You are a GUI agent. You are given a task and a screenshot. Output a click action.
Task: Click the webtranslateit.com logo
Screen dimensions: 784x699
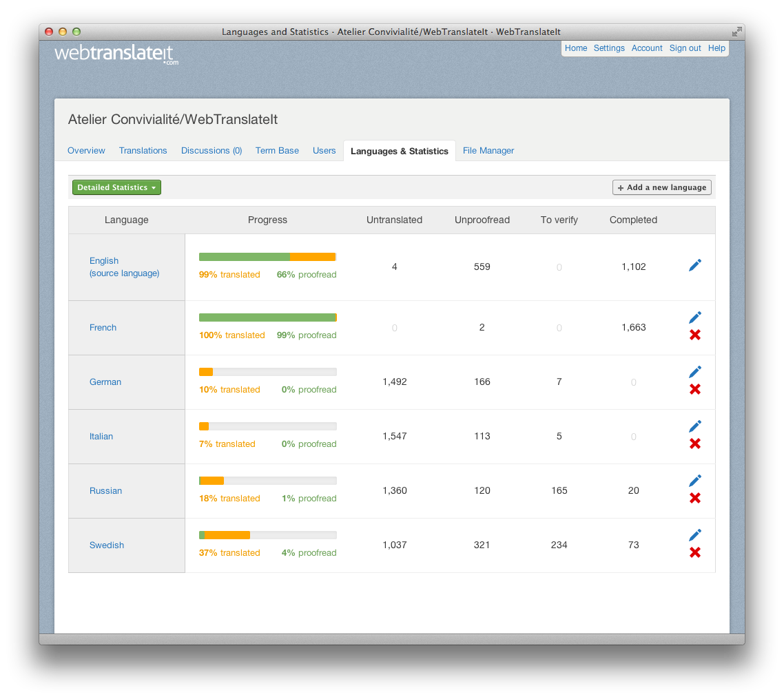pyautogui.click(x=116, y=54)
